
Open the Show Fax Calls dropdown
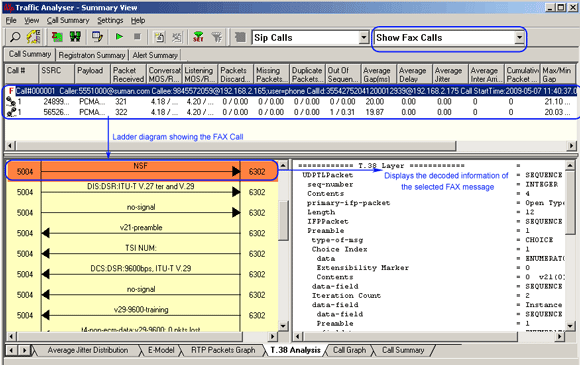click(x=519, y=37)
